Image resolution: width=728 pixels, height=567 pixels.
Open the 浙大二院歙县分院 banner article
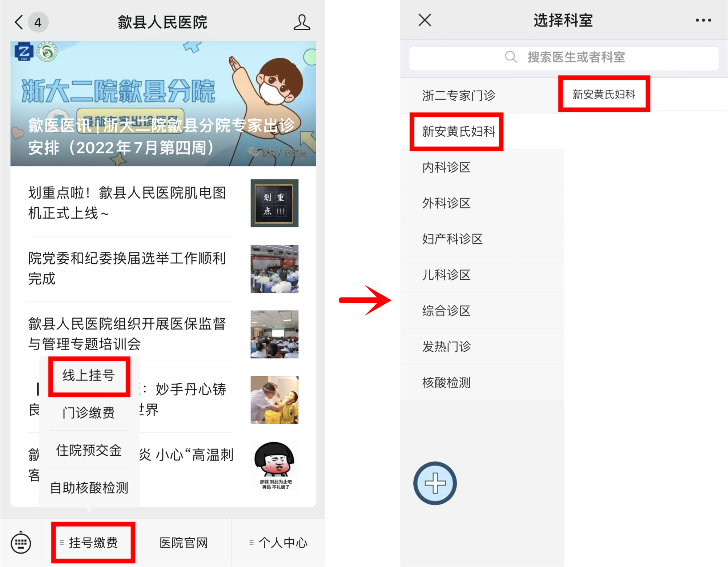[163, 104]
